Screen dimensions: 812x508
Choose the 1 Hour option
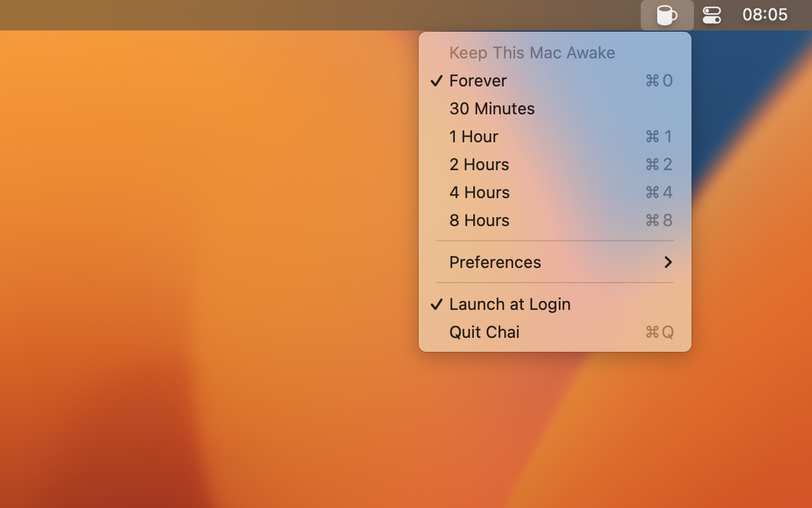(555, 137)
